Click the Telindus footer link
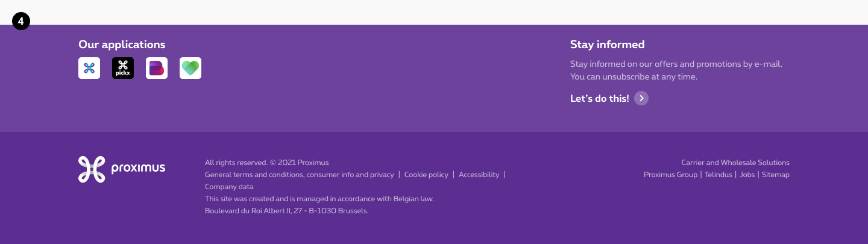Viewport: 868px width, 244px height. pos(718,175)
